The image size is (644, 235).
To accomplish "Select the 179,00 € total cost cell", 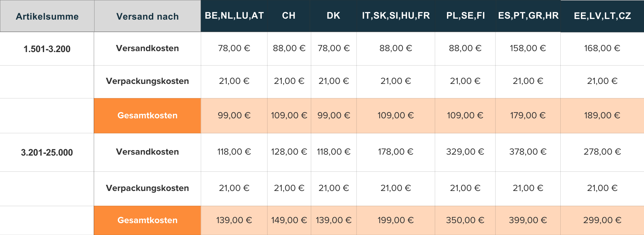I will click(x=528, y=115).
